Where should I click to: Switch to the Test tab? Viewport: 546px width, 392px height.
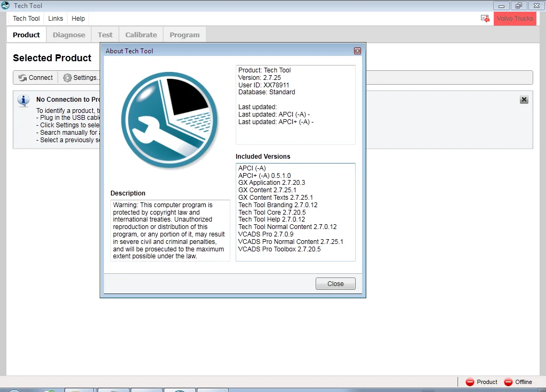coord(105,35)
